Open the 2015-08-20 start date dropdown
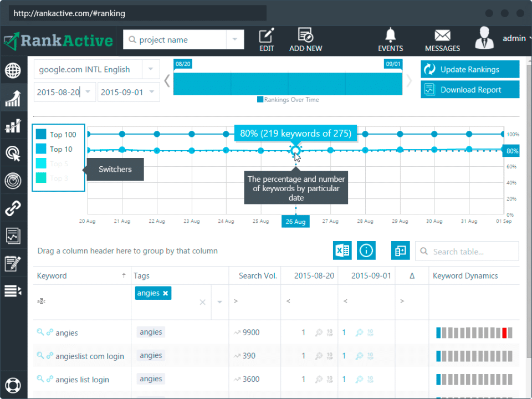Image resolution: width=532 pixels, height=399 pixels. pyautogui.click(x=88, y=91)
